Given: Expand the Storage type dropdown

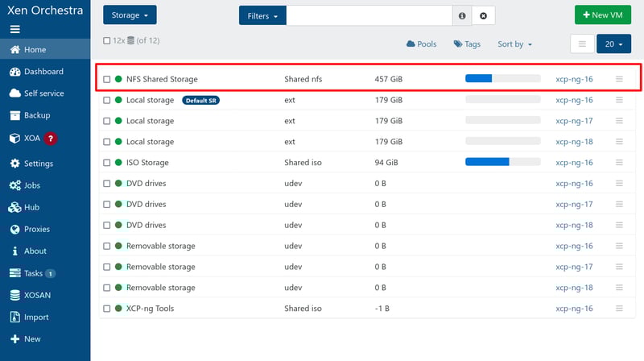Looking at the screenshot, I should [130, 15].
